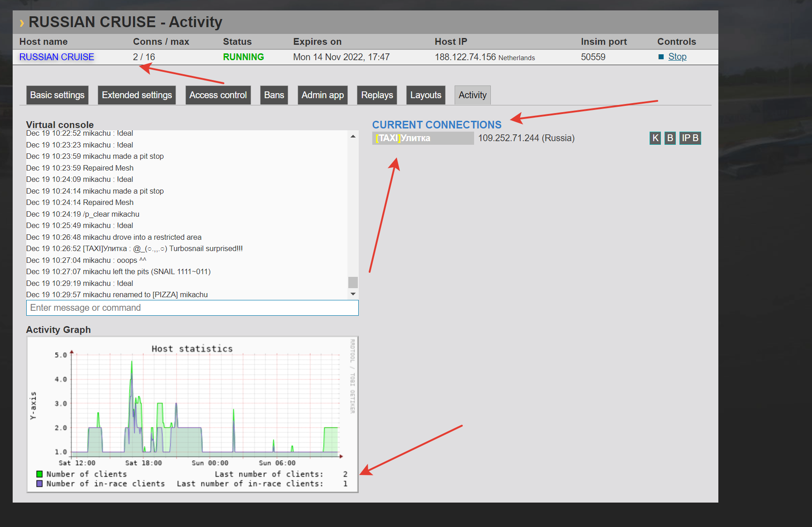Select the [TAXI]Улитка connection entry

tap(423, 138)
